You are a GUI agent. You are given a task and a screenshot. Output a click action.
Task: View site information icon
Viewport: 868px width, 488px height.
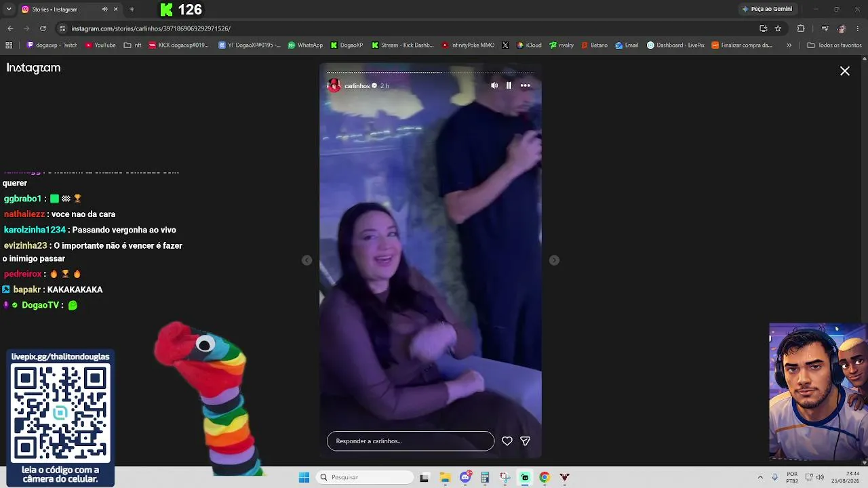[62, 28]
